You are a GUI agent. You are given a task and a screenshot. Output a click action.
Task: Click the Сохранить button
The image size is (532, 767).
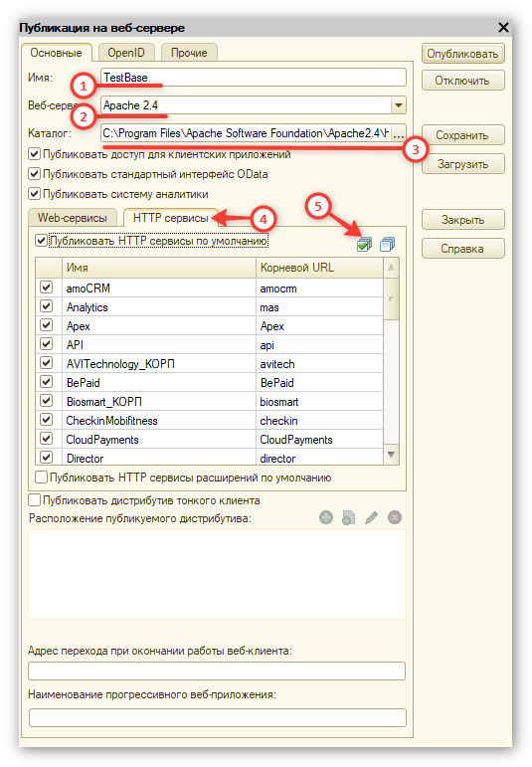point(462,135)
